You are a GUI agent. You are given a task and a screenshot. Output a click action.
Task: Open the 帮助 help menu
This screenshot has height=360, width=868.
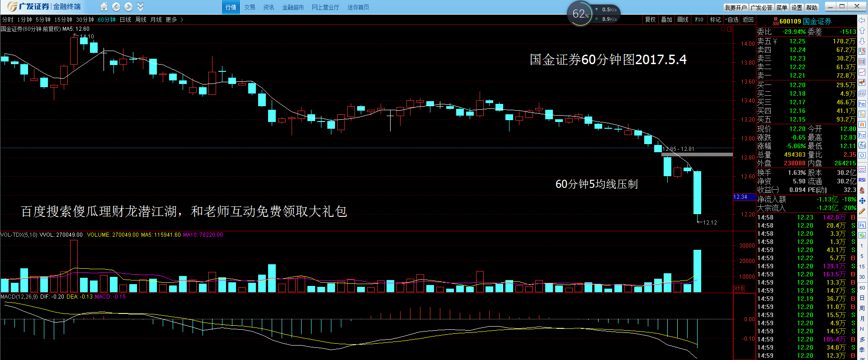click(x=812, y=7)
